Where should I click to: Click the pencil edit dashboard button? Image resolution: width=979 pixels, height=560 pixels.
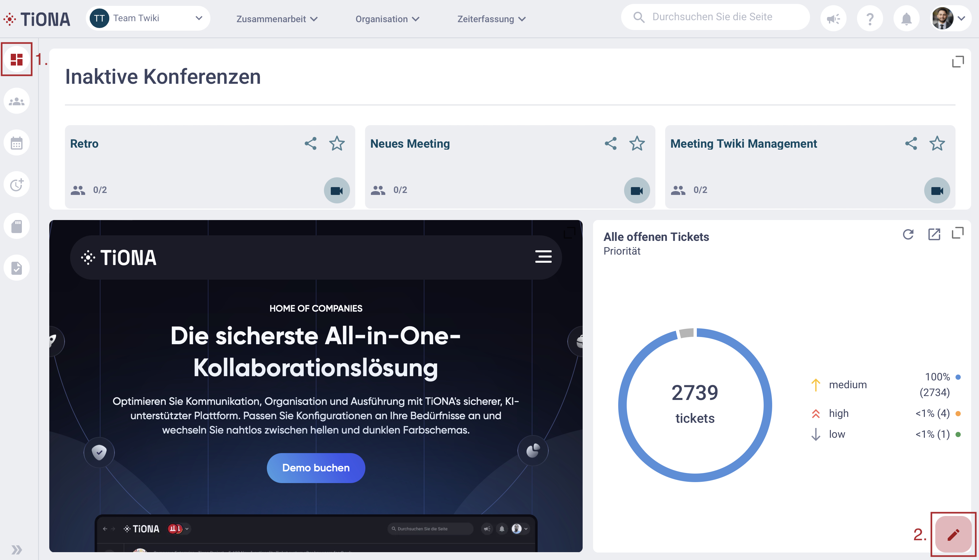(x=953, y=534)
